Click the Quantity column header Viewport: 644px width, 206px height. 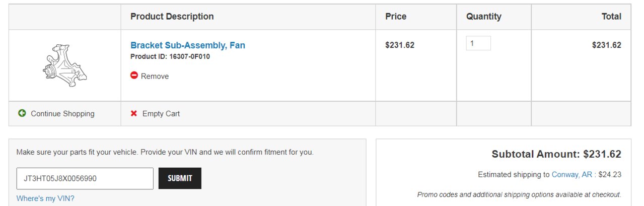[484, 17]
